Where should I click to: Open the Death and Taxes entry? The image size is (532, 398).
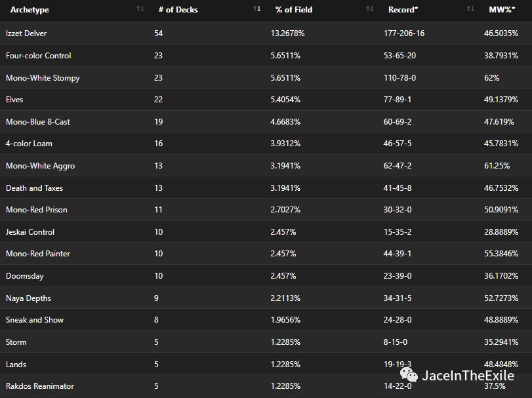34,188
